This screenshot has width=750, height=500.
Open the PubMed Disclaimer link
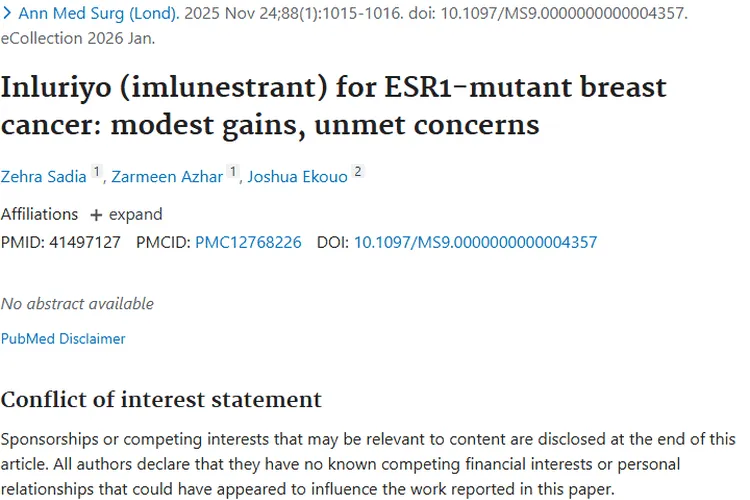coord(63,339)
